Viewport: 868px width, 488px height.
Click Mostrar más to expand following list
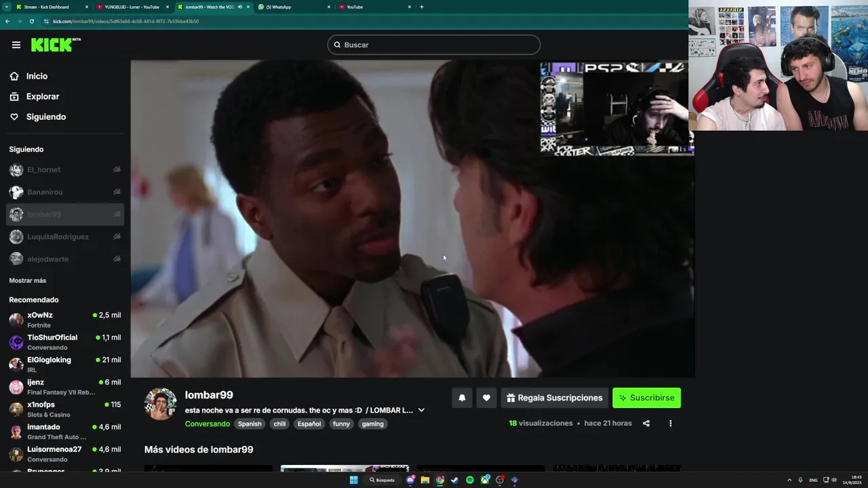pos(28,281)
